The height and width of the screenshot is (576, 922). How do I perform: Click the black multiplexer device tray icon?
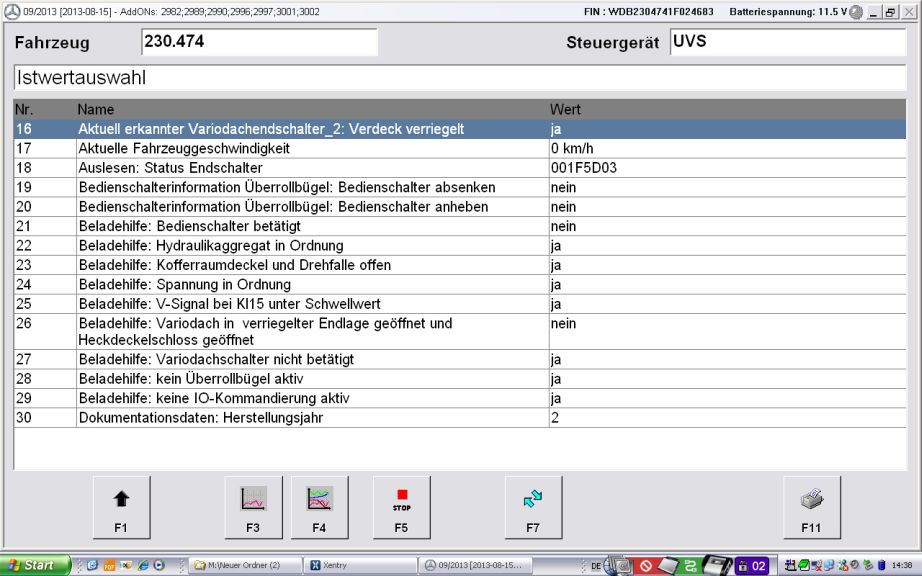coord(717,565)
